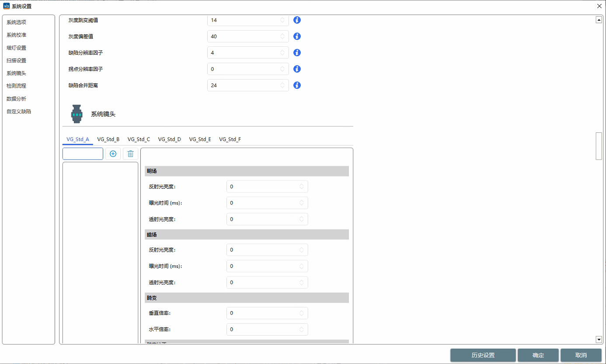Switch to the VG_Std_B tab
The height and width of the screenshot is (364, 606).
[x=108, y=139]
